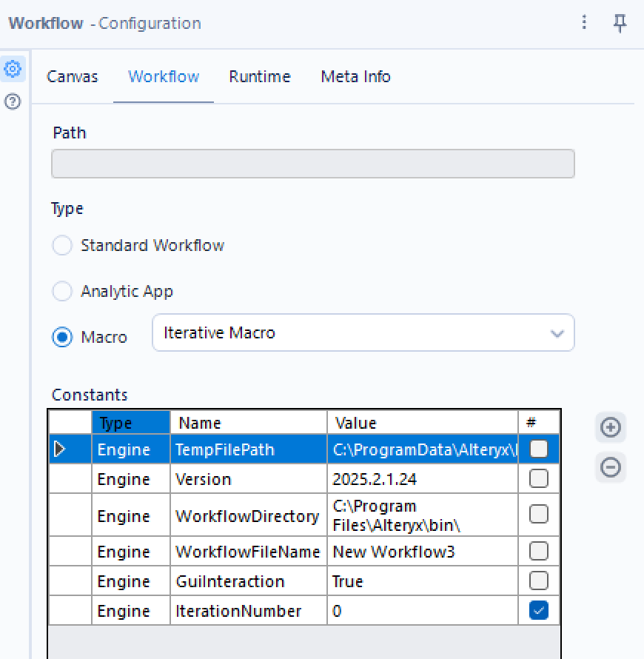644x659 pixels.
Task: Select the Macro radio button
Action: click(62, 337)
